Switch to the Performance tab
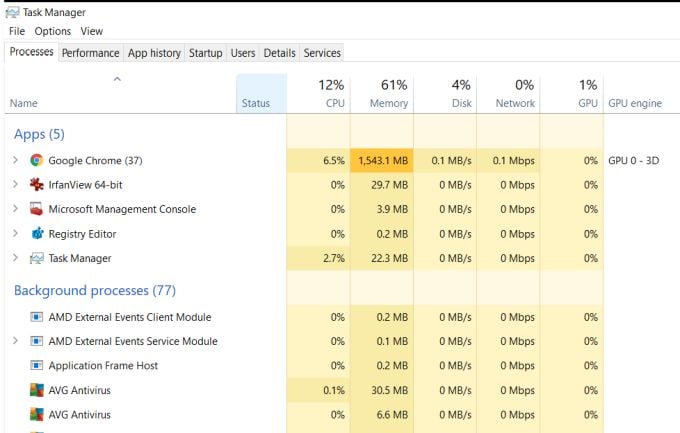680x433 pixels. (90, 53)
